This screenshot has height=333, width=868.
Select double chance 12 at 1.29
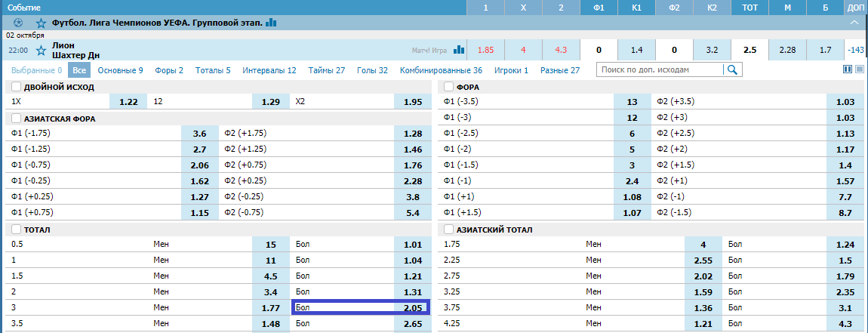pyautogui.click(x=271, y=102)
